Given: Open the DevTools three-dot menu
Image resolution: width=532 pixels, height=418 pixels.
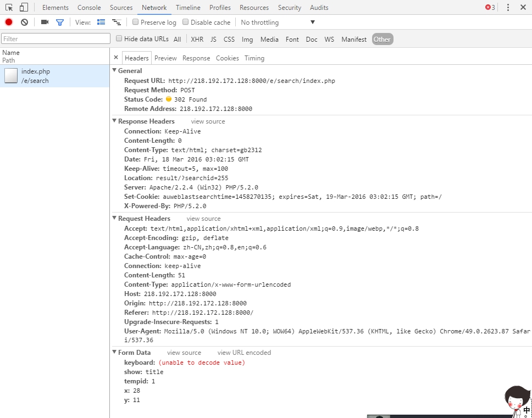Looking at the screenshot, I should tap(508, 8).
